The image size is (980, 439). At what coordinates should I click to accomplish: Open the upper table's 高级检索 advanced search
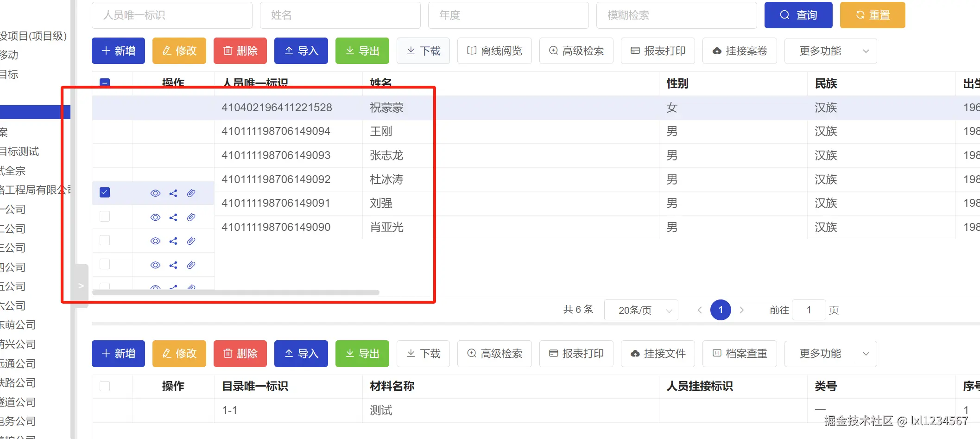click(x=576, y=51)
